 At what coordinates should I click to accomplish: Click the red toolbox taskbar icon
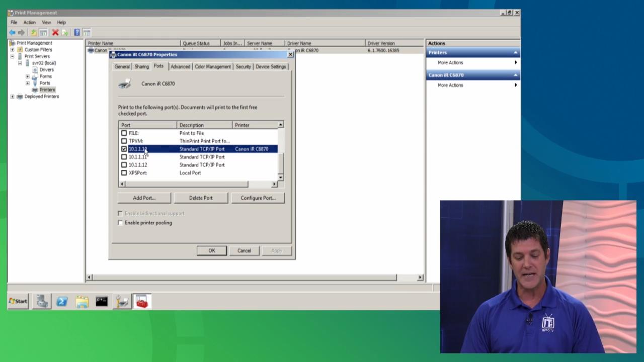142,301
